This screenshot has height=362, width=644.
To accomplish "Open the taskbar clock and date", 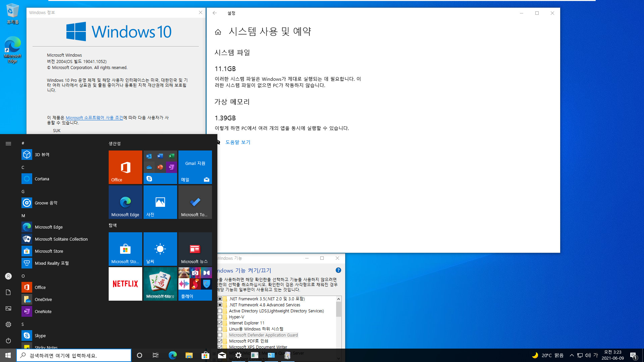I will tap(612, 355).
